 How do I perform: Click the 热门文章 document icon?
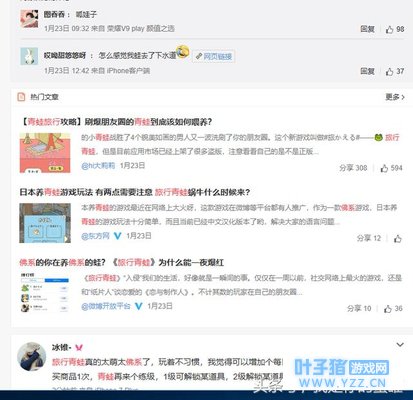[x=21, y=97]
